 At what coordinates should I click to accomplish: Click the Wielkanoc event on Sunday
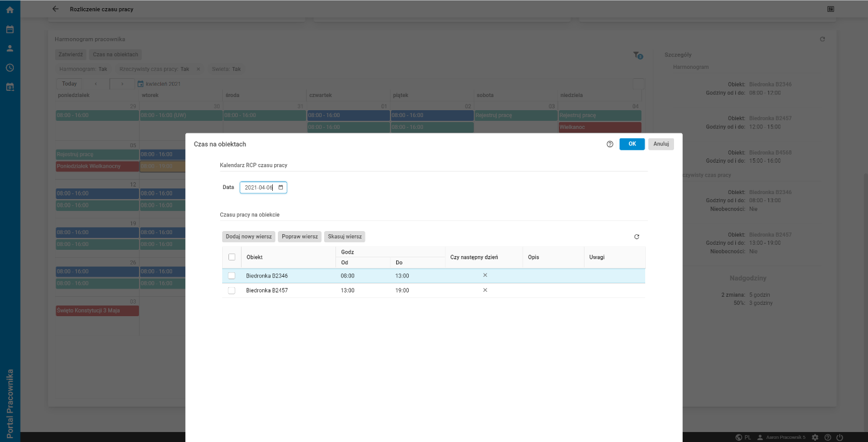coord(600,127)
